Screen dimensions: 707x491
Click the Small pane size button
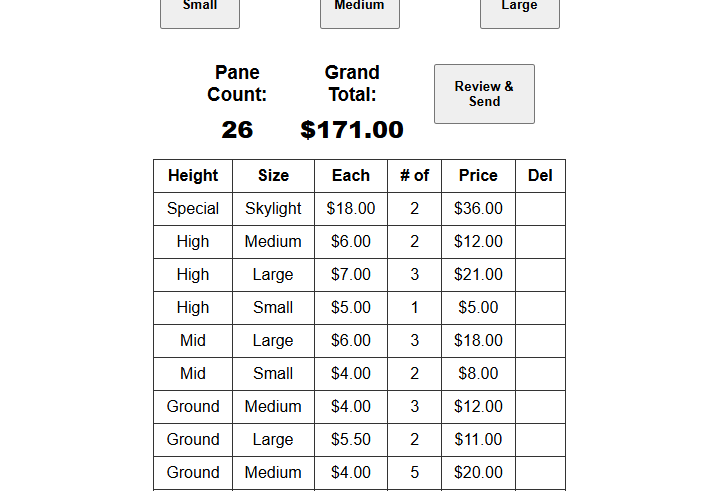200,11
